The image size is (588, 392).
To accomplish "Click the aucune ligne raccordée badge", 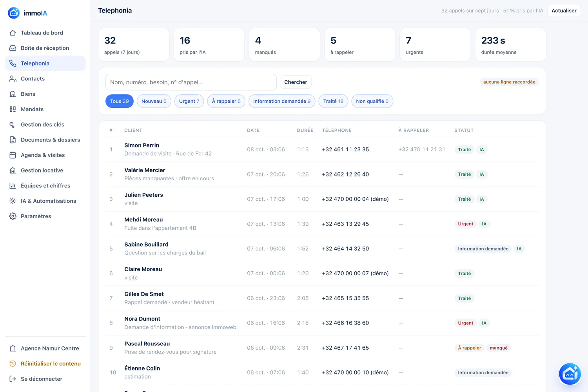I will (x=509, y=82).
